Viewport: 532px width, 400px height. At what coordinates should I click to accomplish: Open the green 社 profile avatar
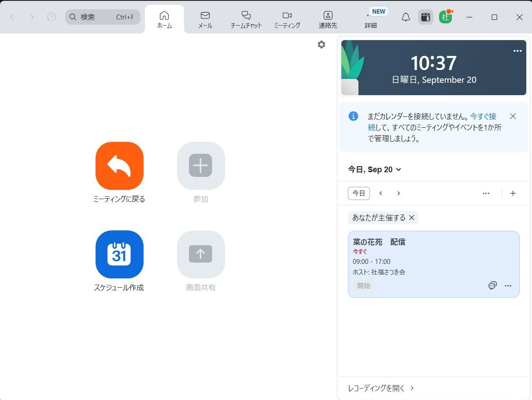[x=446, y=17]
